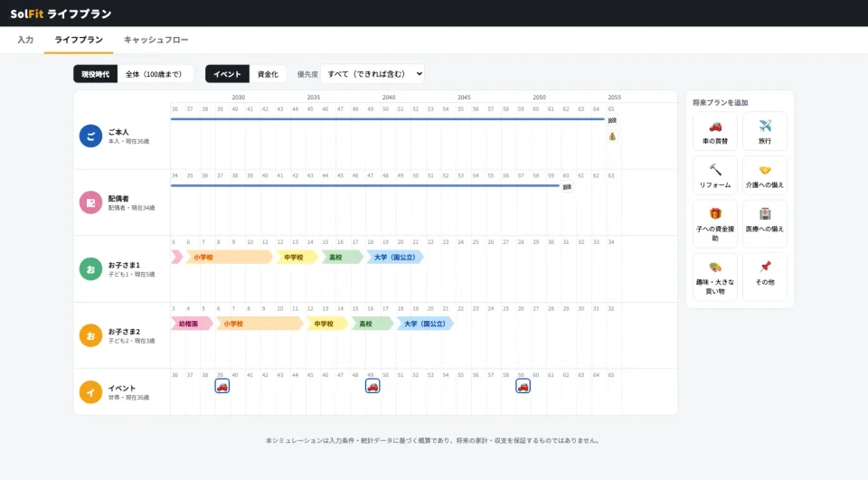Click year 2040 header label

(389, 97)
